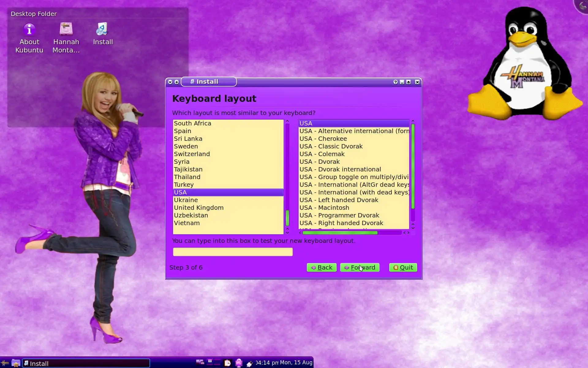588x368 pixels.
Task: Click the window help question mark icon
Action: tap(395, 82)
